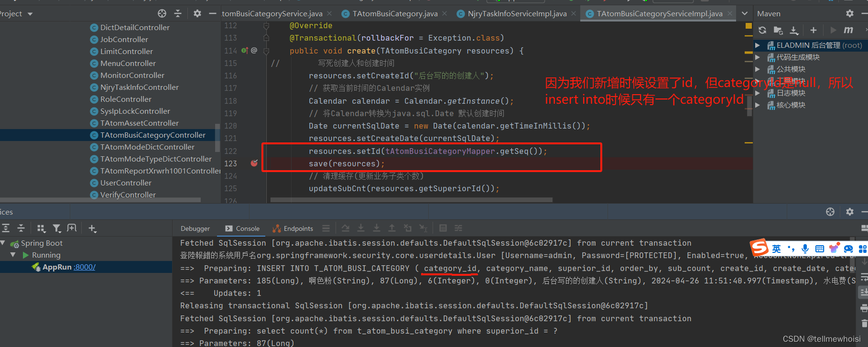Click Services open in new tab icon

coord(72,228)
